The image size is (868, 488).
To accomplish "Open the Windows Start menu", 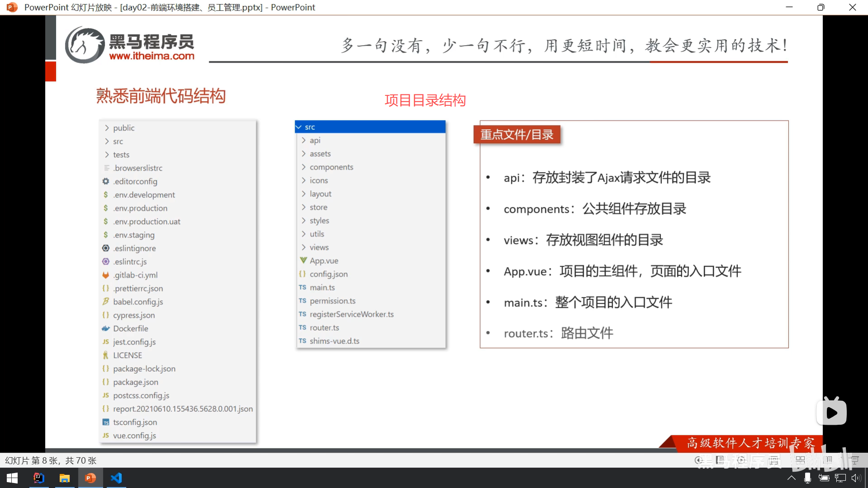I will [12, 478].
